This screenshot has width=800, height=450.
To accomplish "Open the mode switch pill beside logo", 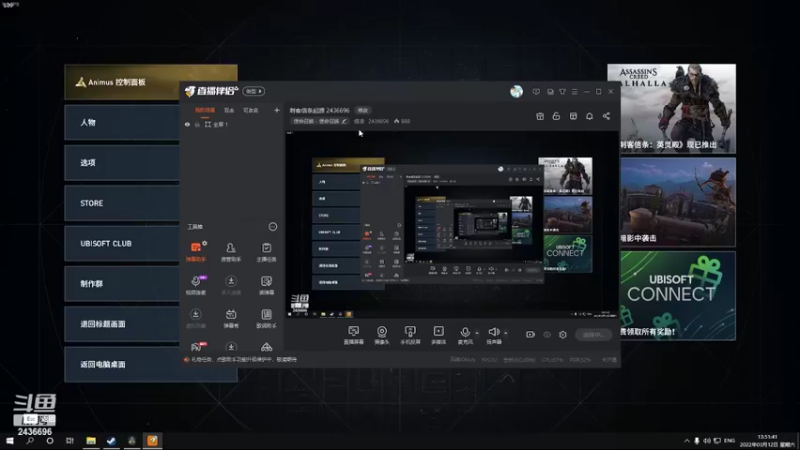I will tap(254, 91).
